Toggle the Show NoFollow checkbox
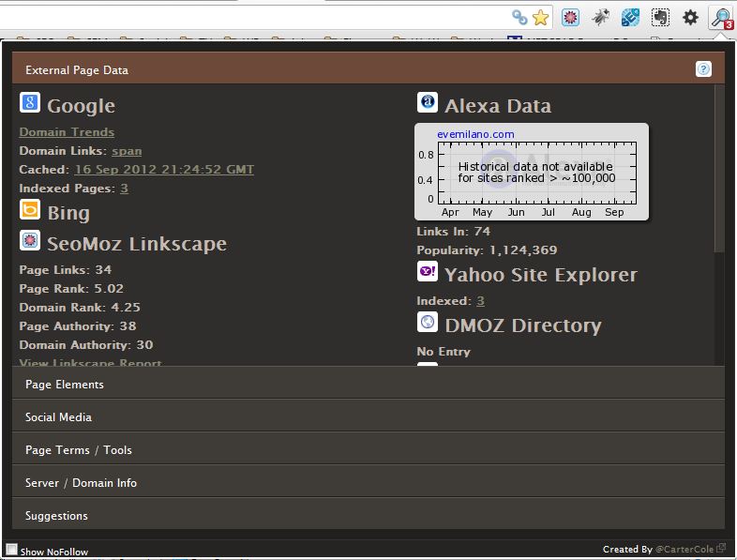This screenshot has height=560, width=737. click(12, 549)
